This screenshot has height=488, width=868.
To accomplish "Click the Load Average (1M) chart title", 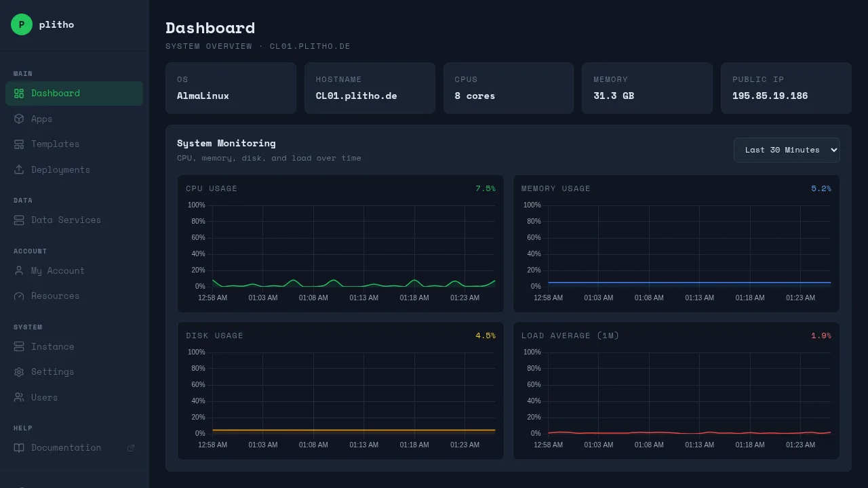I will click(570, 335).
